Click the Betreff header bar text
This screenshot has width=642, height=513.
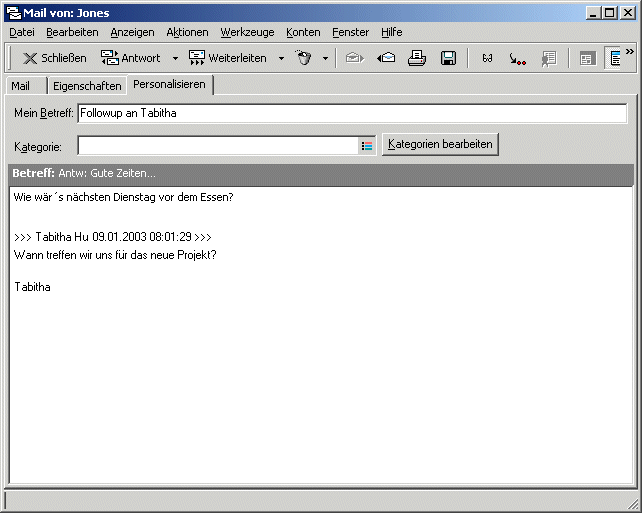pyautogui.click(x=84, y=173)
